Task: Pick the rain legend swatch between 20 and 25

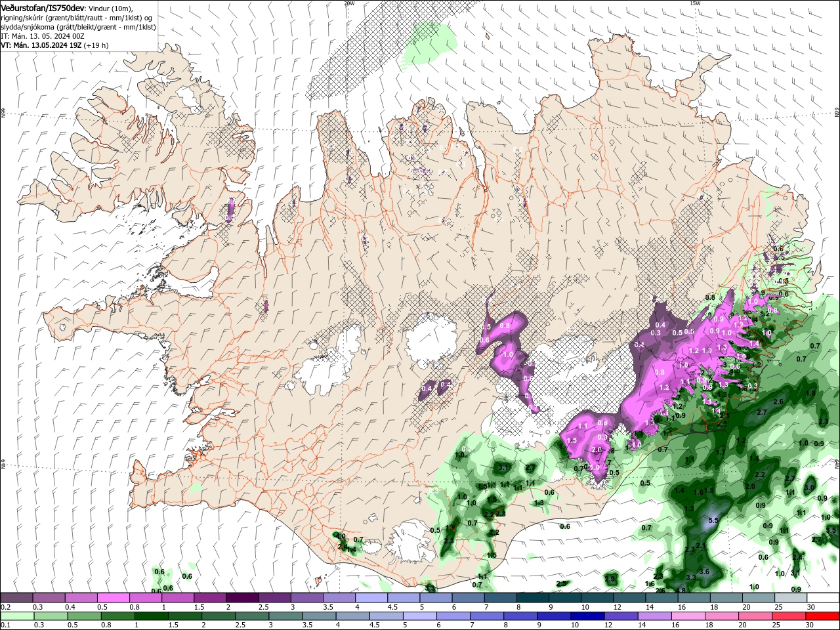Action: pos(756,616)
